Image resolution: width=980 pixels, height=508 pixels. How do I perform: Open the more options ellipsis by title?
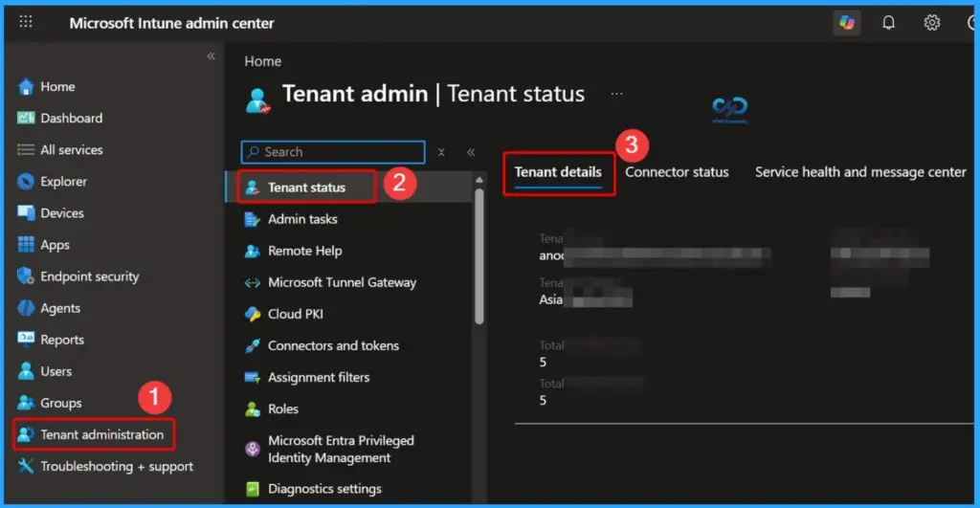click(x=617, y=94)
